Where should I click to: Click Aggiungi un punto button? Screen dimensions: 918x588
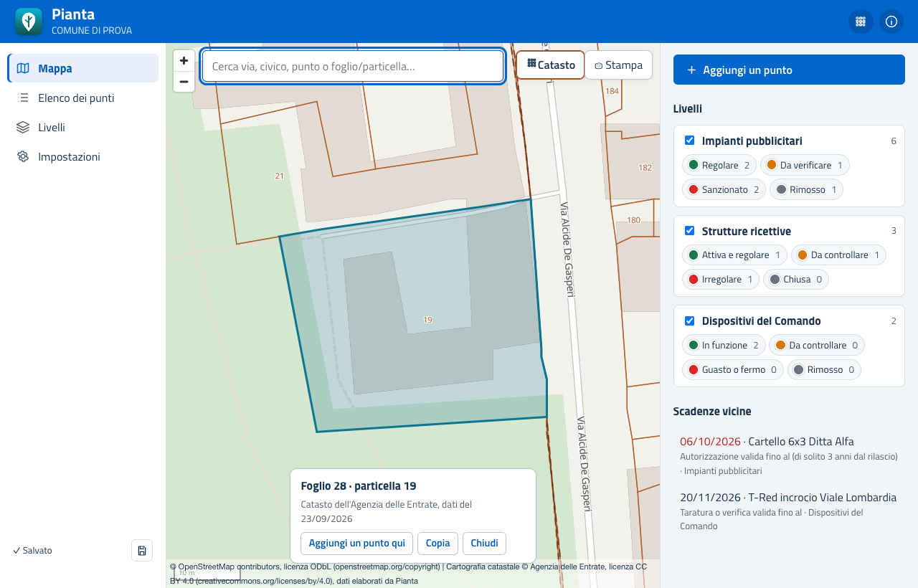point(789,70)
